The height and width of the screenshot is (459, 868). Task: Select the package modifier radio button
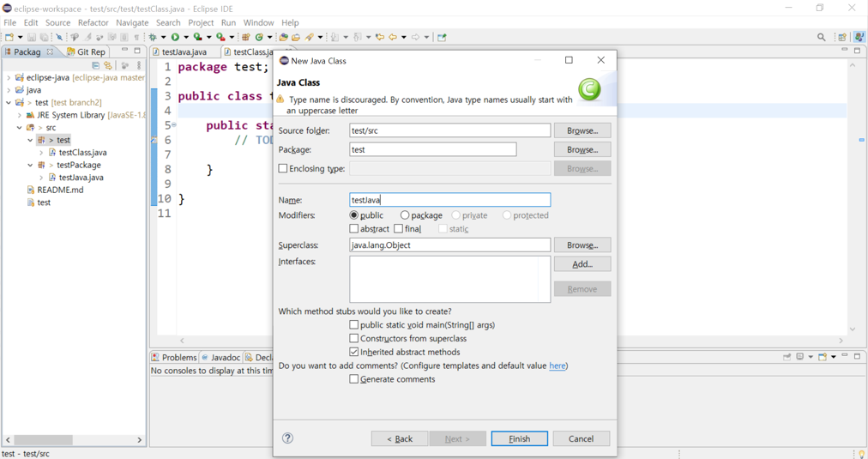tap(405, 214)
